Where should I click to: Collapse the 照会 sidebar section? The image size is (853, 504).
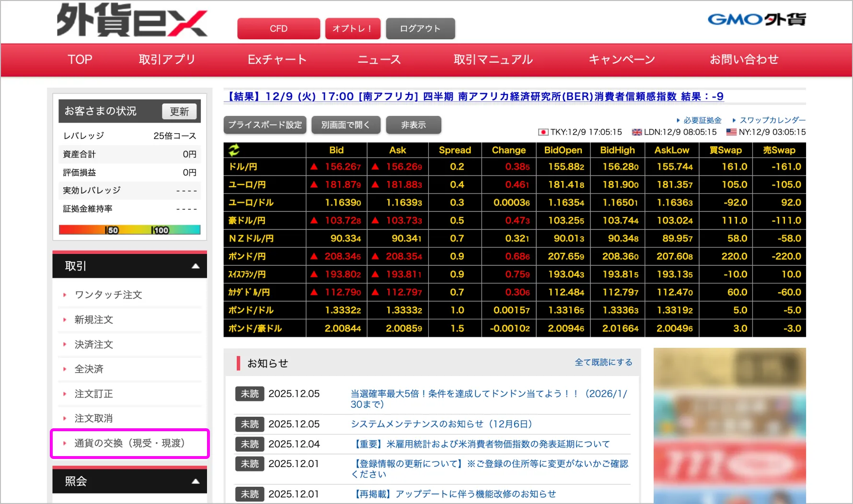point(196,481)
